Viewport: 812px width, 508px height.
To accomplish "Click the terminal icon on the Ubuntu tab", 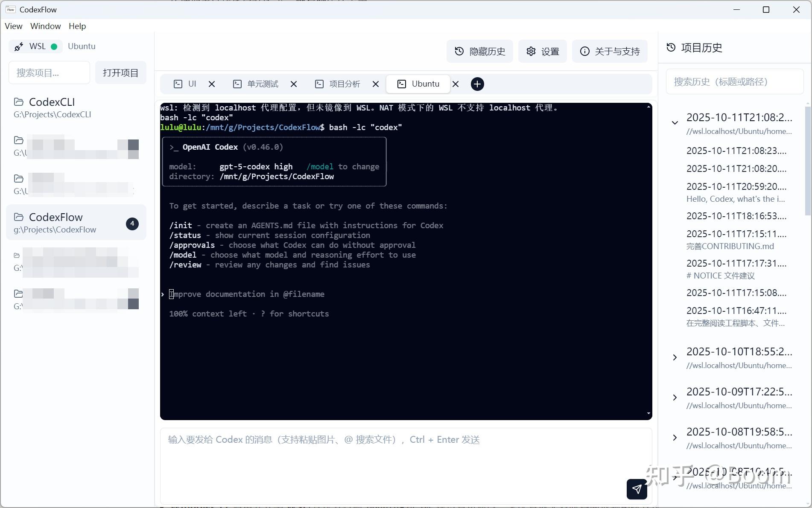I will tap(401, 84).
